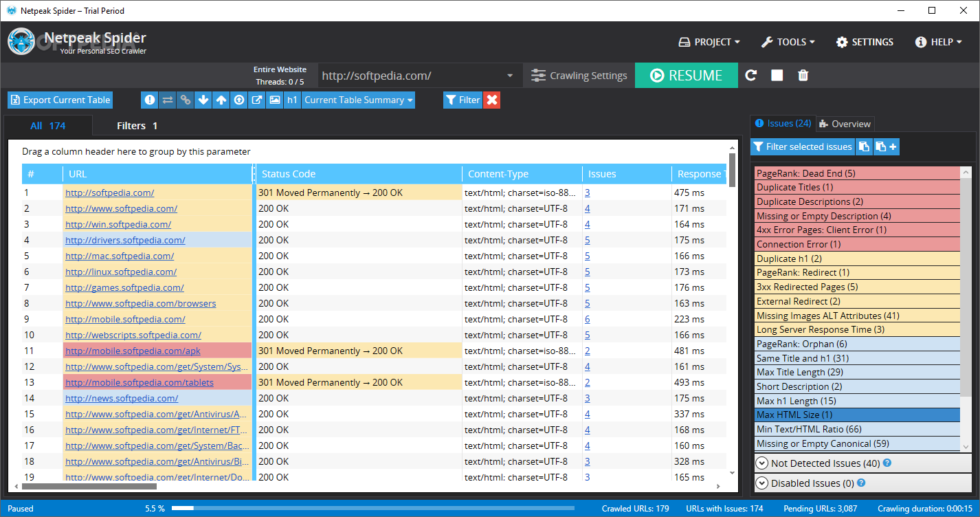The width and height of the screenshot is (980, 517).
Task: Click the images report icon
Action: coord(275,100)
